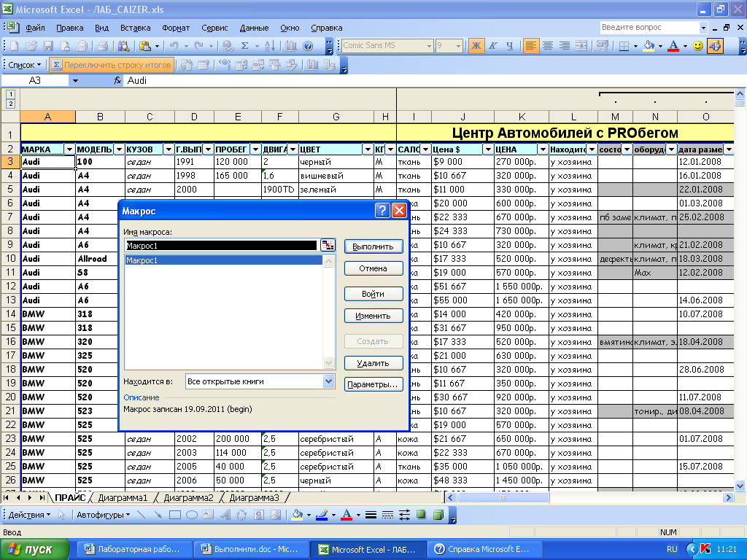Click the Изменить button

point(373,316)
